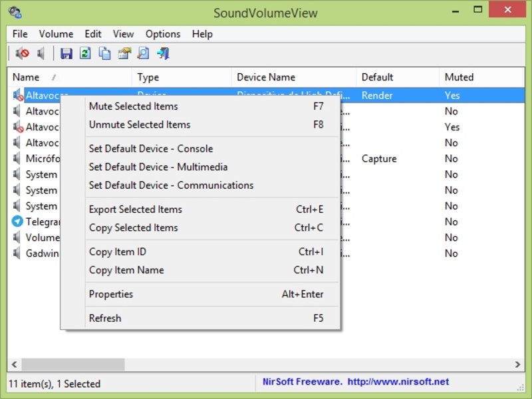Image resolution: width=532 pixels, height=399 pixels.
Task: Click the Telegram app icon in the list
Action: (x=17, y=221)
